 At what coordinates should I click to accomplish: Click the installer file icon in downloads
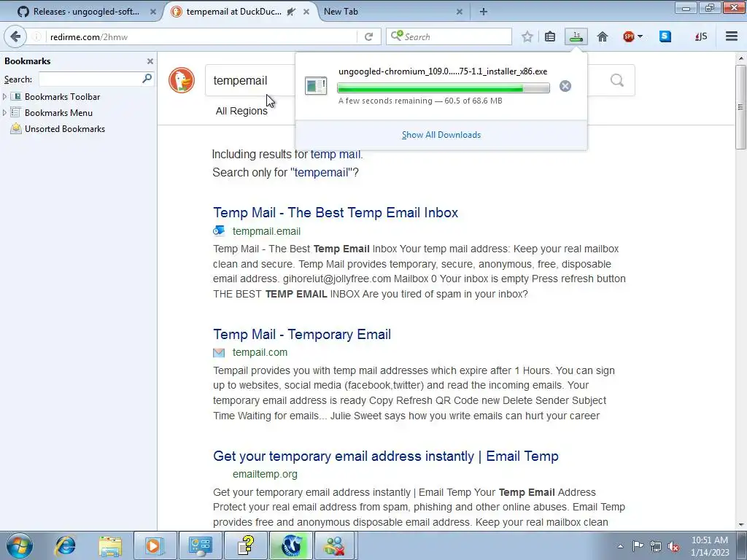pyautogui.click(x=316, y=86)
